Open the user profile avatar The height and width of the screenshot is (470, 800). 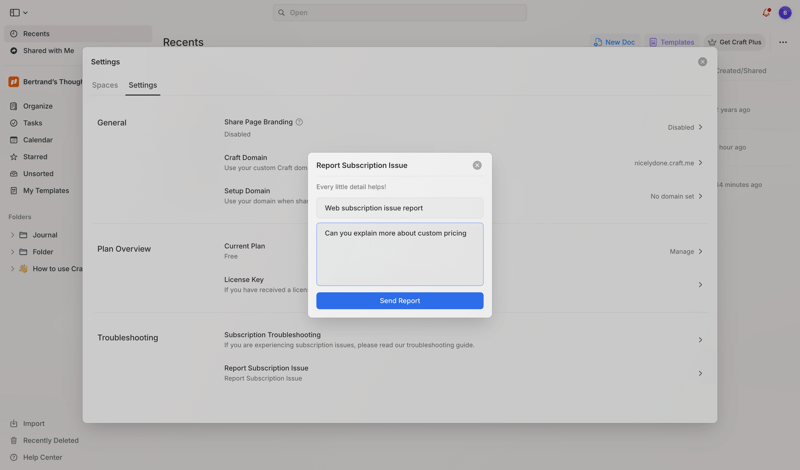(785, 13)
